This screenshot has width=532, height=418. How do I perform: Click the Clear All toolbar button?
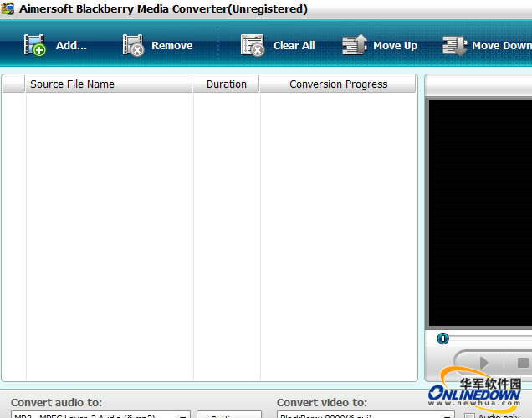(x=278, y=45)
